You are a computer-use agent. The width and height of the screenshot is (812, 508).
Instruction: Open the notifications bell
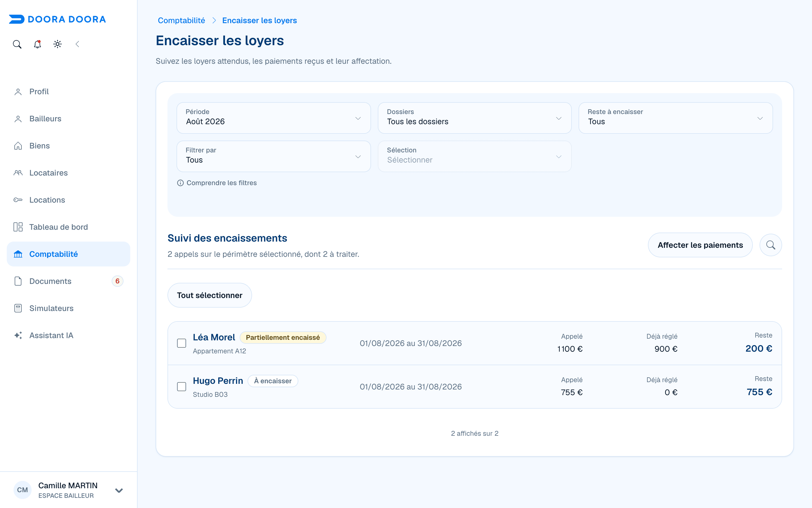[x=37, y=44]
